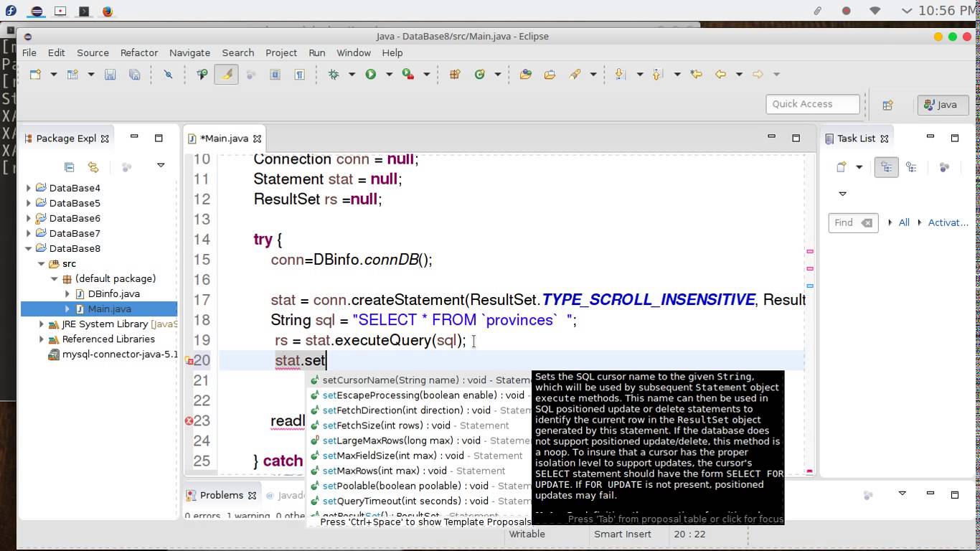Click the Debug bug icon
980x551 pixels.
pyautogui.click(x=334, y=74)
